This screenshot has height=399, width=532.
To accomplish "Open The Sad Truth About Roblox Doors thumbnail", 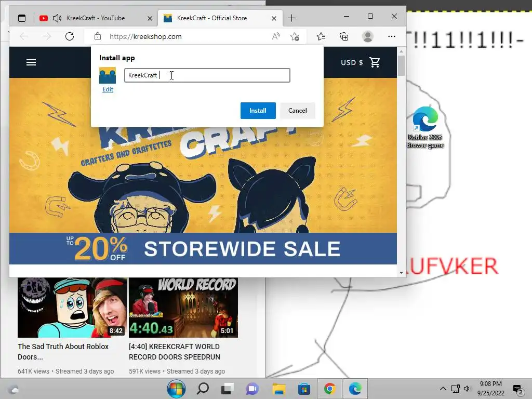I will click(x=72, y=308).
